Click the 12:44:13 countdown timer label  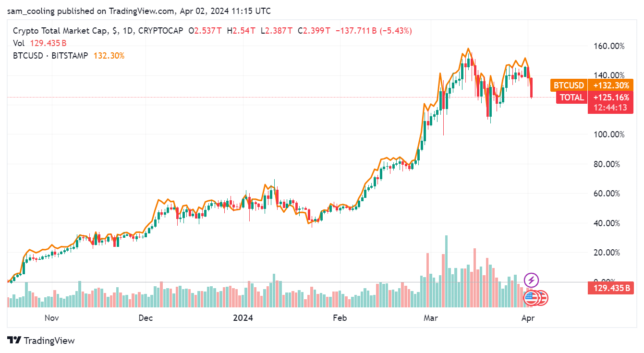pyautogui.click(x=610, y=108)
